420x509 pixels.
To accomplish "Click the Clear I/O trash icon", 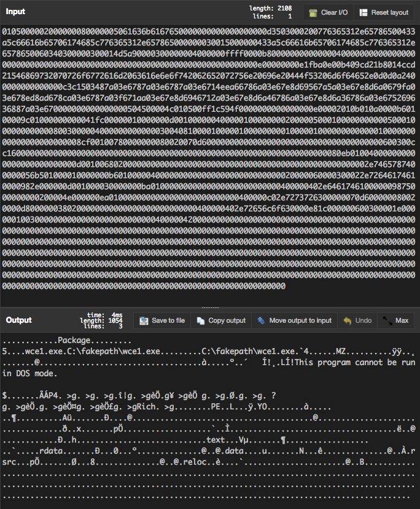I will 314,12.
